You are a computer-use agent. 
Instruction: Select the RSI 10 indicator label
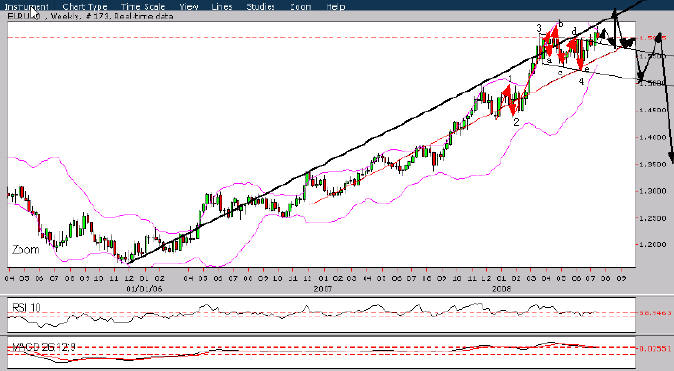click(x=26, y=307)
